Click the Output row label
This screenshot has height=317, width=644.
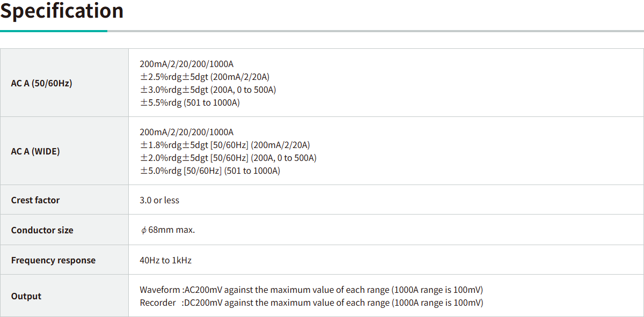26,296
